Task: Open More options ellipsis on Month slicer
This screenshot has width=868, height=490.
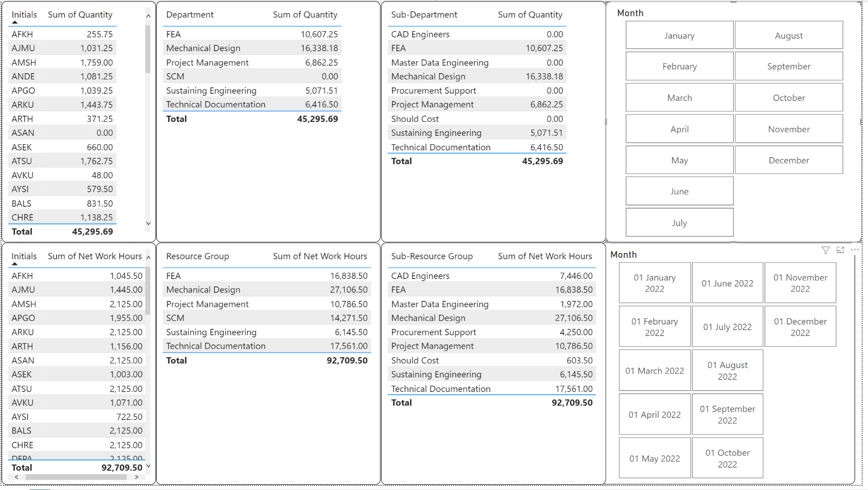Action: pyautogui.click(x=855, y=250)
